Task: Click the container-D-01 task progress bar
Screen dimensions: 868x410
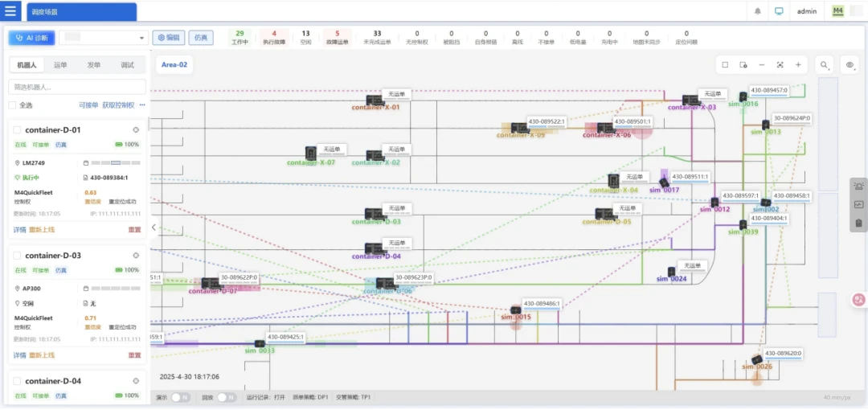Action: 116,163
